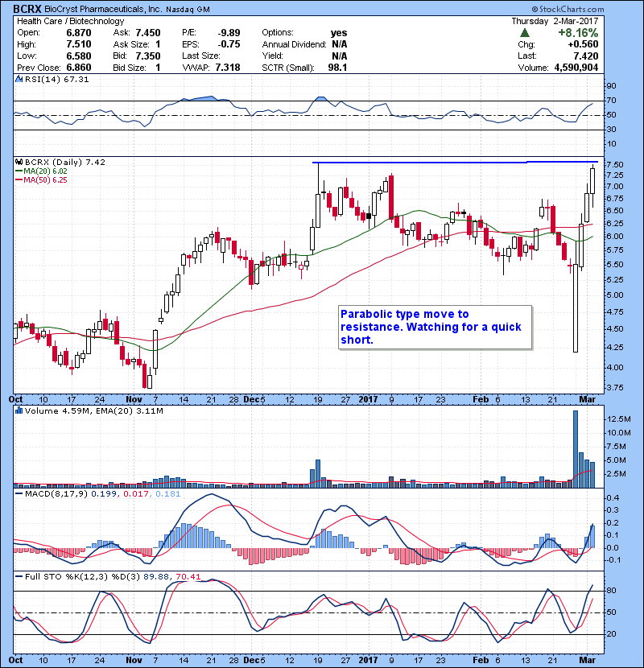This screenshot has width=644, height=668.
Task: Click the Options value yes
Action: pyautogui.click(x=339, y=33)
